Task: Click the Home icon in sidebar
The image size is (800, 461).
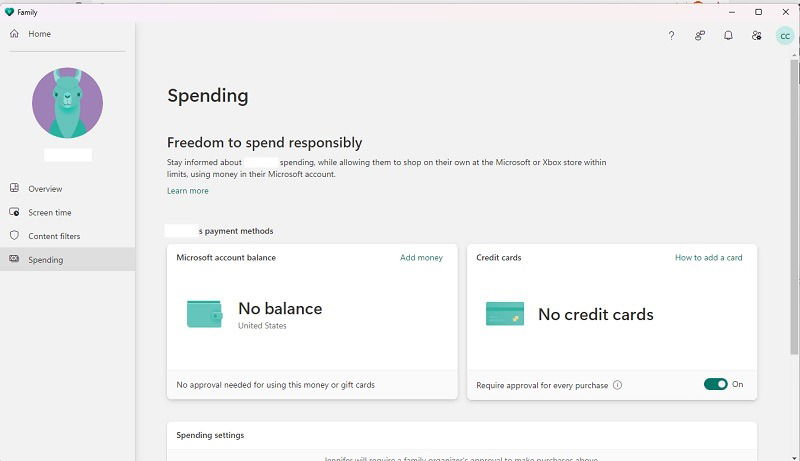Action: point(14,34)
